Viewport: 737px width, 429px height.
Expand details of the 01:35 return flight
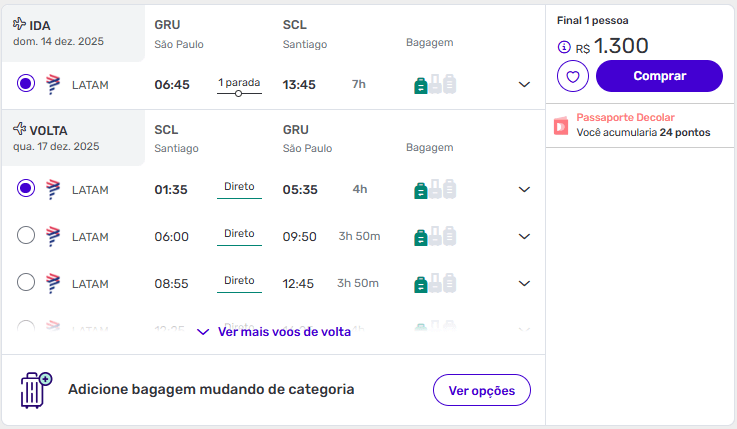pyautogui.click(x=524, y=189)
